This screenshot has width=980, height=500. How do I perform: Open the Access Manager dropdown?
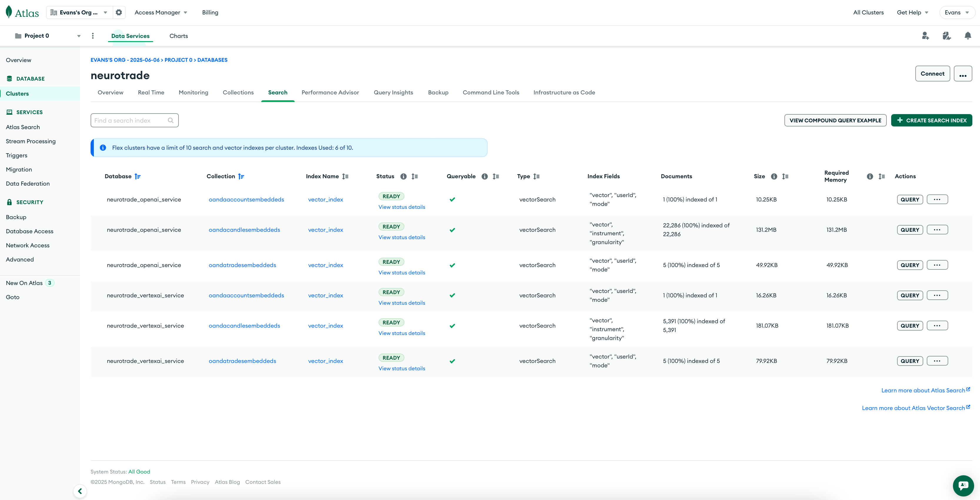(161, 13)
